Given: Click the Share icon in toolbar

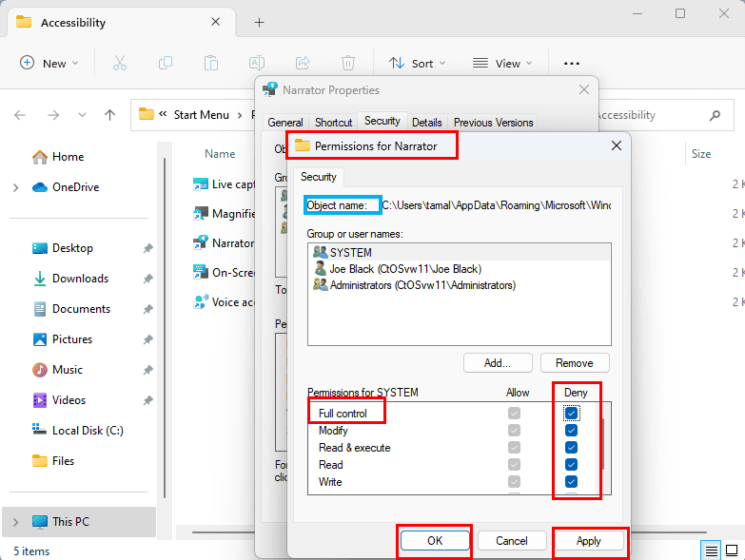Looking at the screenshot, I should point(303,63).
